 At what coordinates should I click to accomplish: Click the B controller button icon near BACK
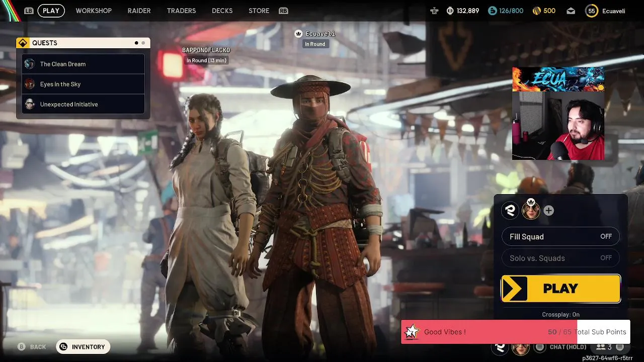tap(22, 347)
